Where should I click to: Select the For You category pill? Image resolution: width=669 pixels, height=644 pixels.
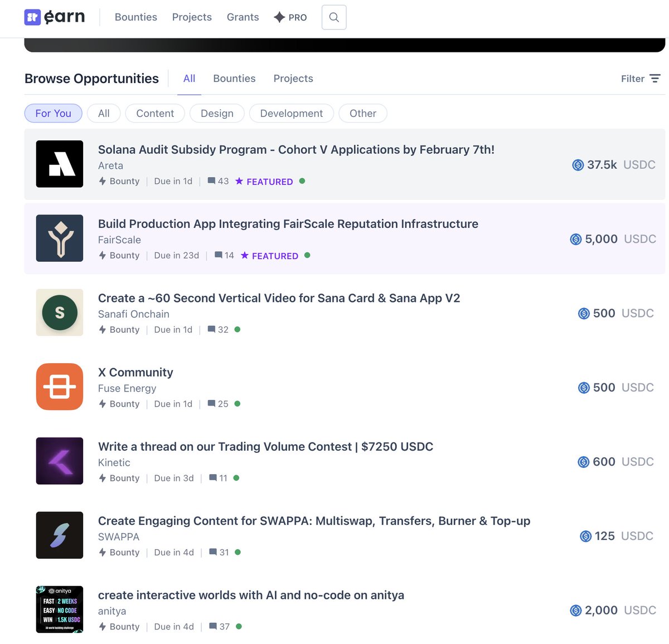[x=54, y=113]
